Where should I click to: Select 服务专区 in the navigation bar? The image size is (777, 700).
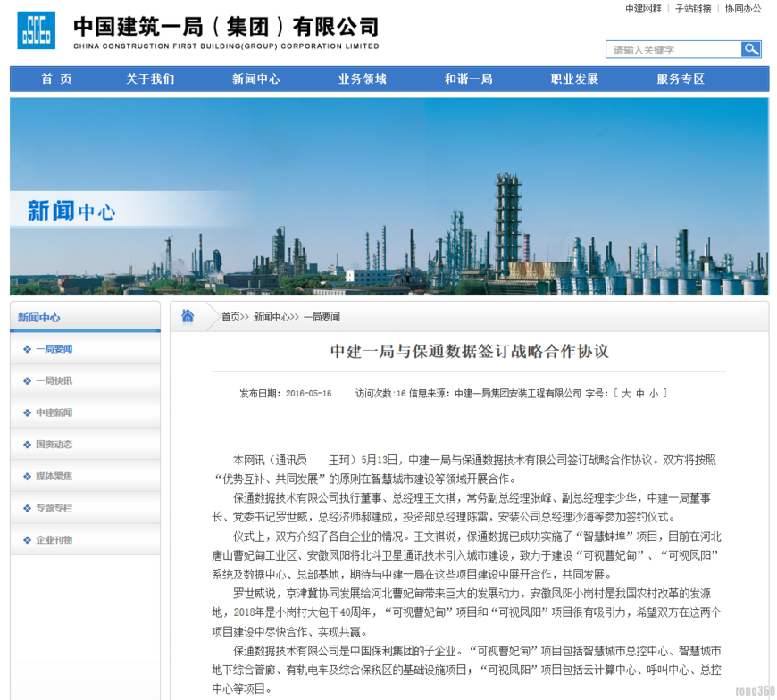pyautogui.click(x=681, y=79)
